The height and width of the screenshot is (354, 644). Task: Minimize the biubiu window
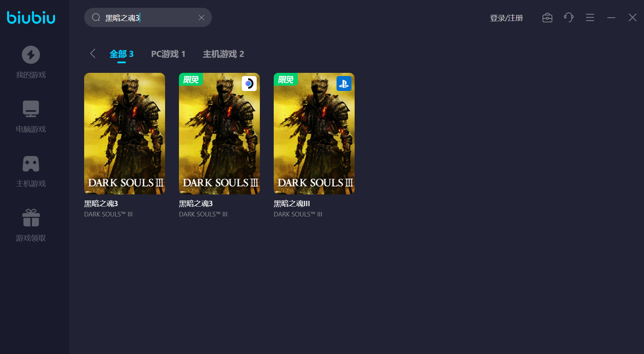tap(611, 17)
